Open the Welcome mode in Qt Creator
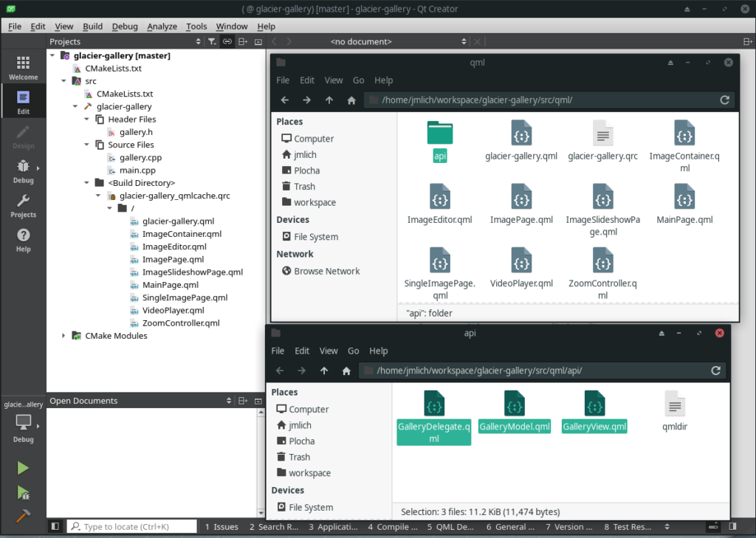Image resolution: width=756 pixels, height=538 pixels. [x=23, y=68]
